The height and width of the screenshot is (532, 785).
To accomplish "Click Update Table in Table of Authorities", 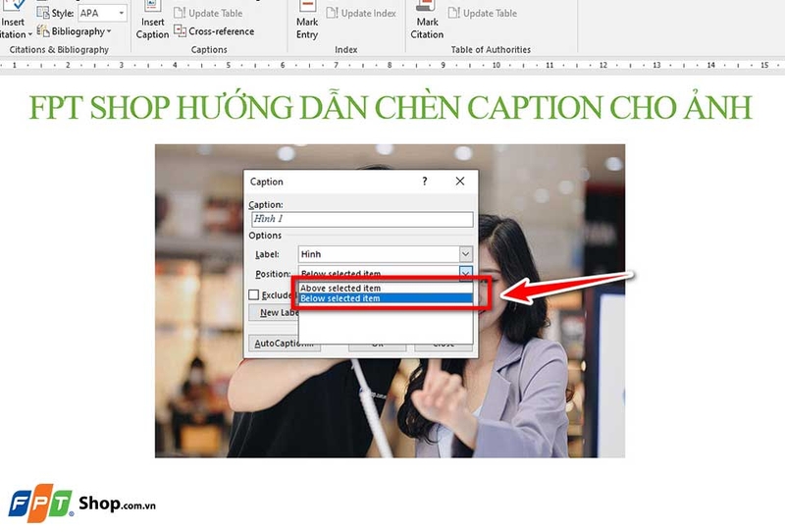I will [x=483, y=13].
